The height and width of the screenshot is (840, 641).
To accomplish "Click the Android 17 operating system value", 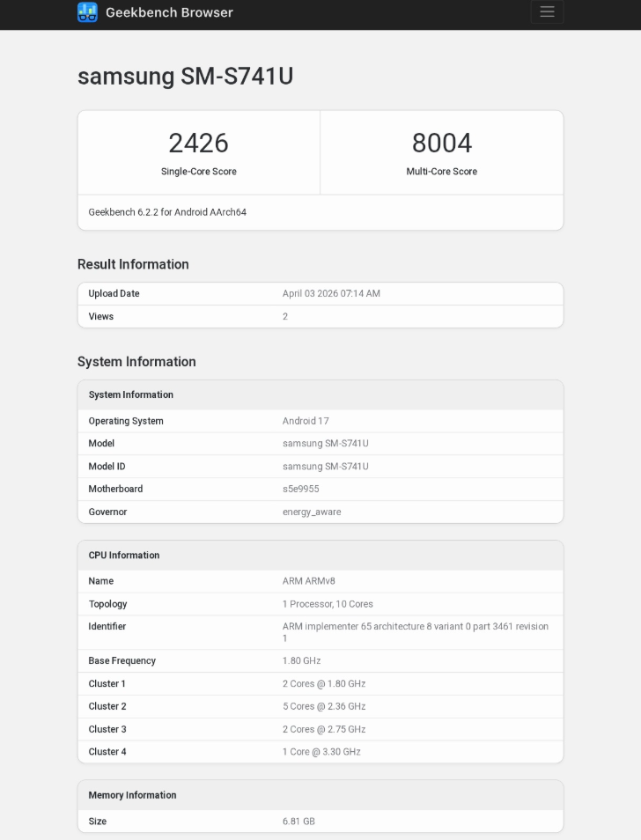I will tap(306, 421).
